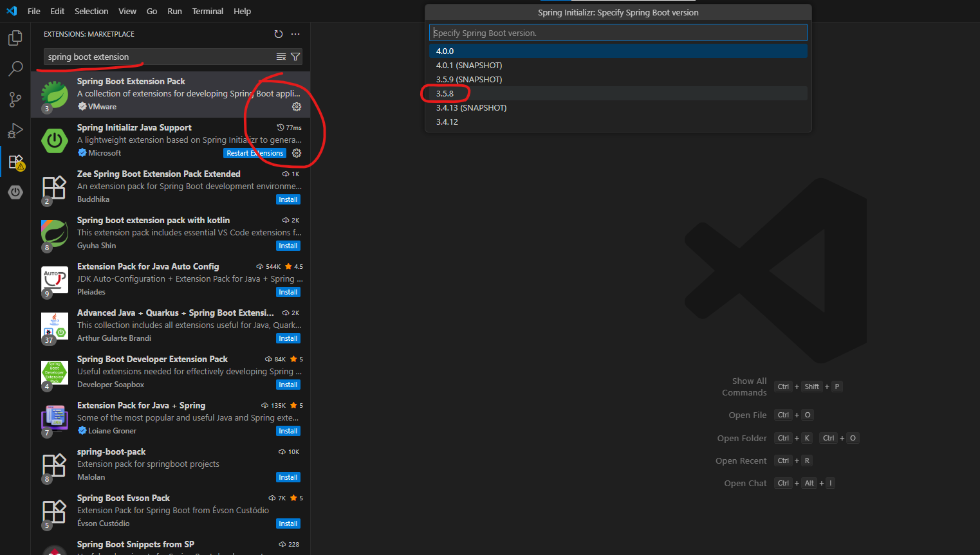Install Zee Spring Boot Extension Pack Extended
980x555 pixels.
click(288, 199)
